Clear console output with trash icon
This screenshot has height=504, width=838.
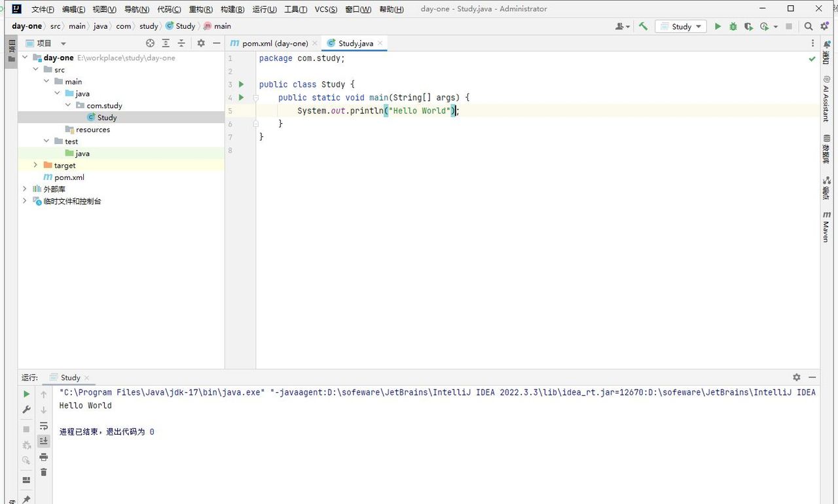(44, 472)
